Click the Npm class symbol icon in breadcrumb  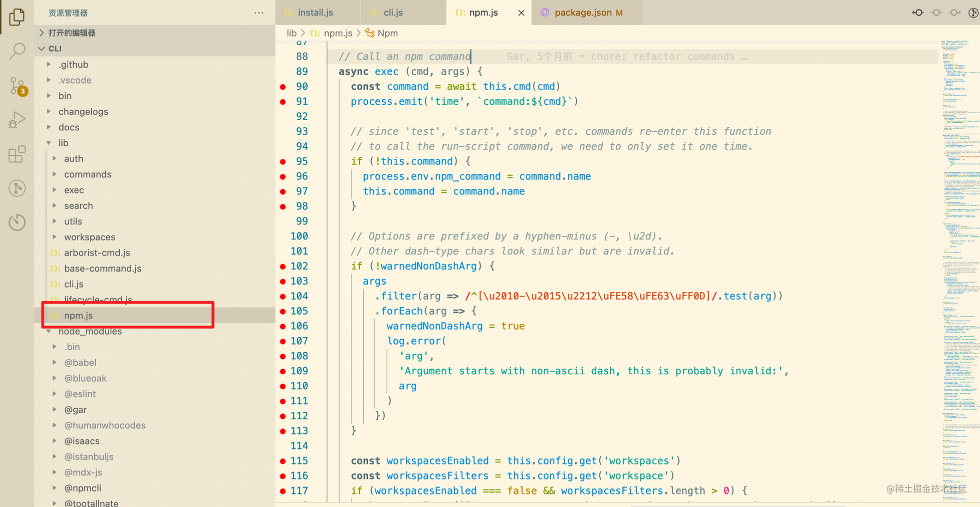[370, 33]
